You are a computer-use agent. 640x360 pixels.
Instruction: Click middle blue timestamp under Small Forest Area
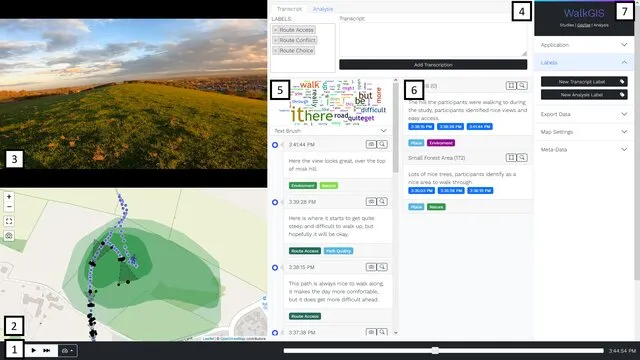[451, 191]
